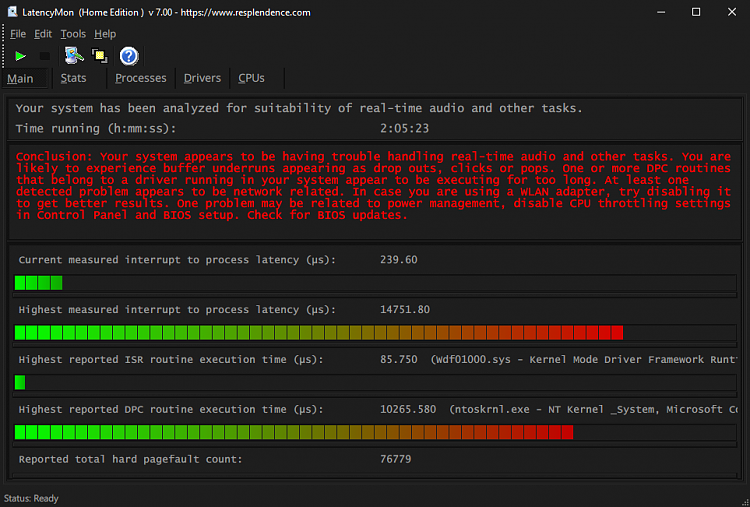Click the Wdf01000.sys ISR driver text
750x507 pixels.
(584, 359)
